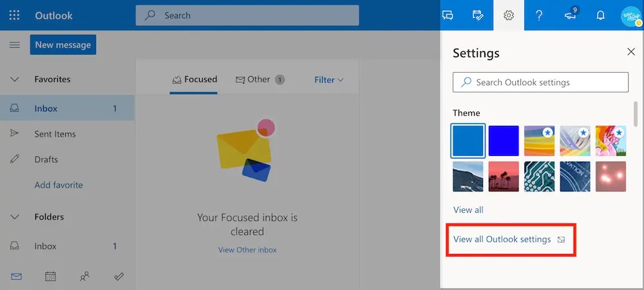Open the Help question mark icon
This screenshot has height=290, width=644.
coord(539,15)
